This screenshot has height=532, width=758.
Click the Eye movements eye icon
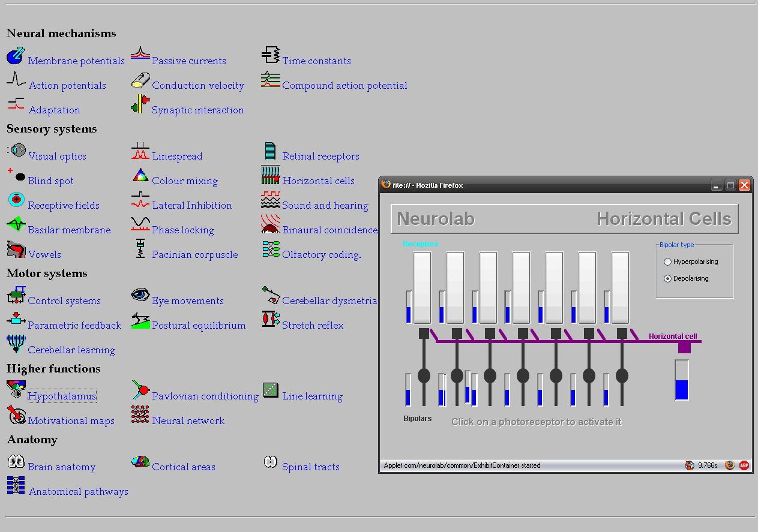coord(140,295)
